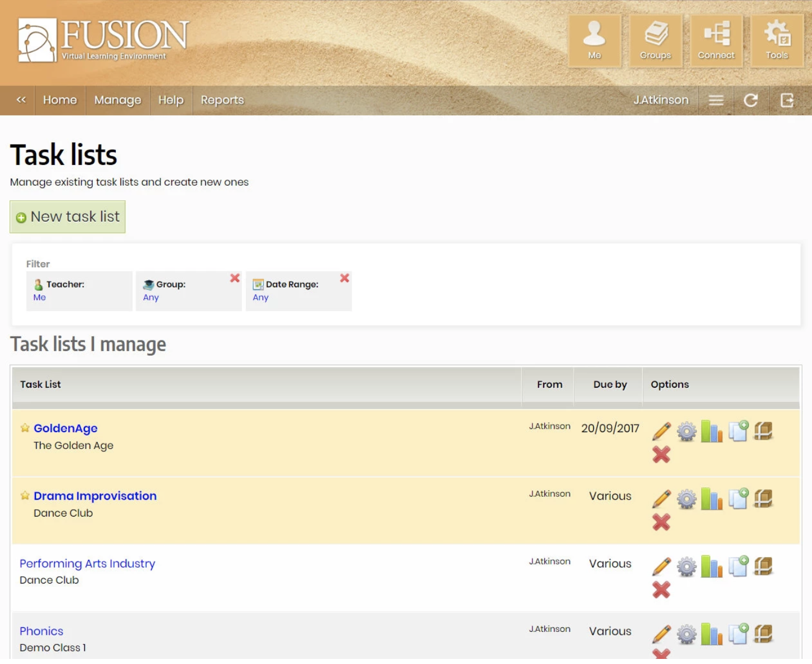The image size is (812, 664).
Task: Open the Phonics task list link
Action: [x=42, y=631]
